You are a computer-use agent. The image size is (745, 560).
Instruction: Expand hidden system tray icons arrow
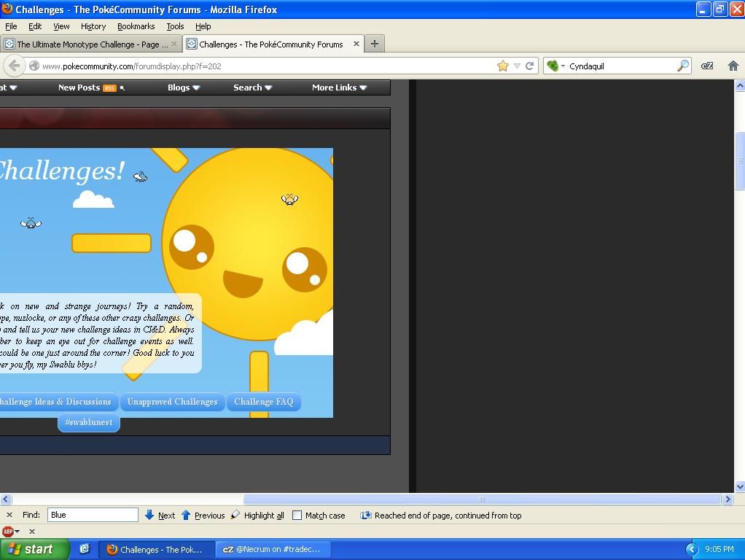(692, 550)
